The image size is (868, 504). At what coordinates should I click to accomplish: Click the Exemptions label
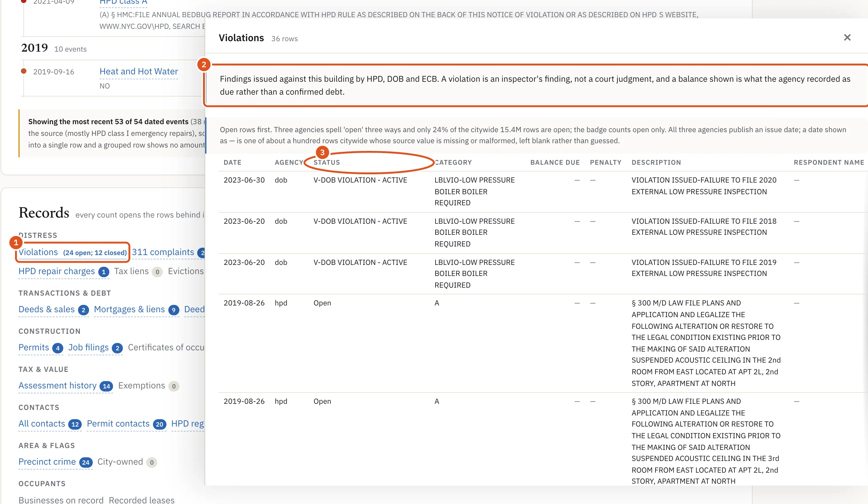click(x=142, y=385)
